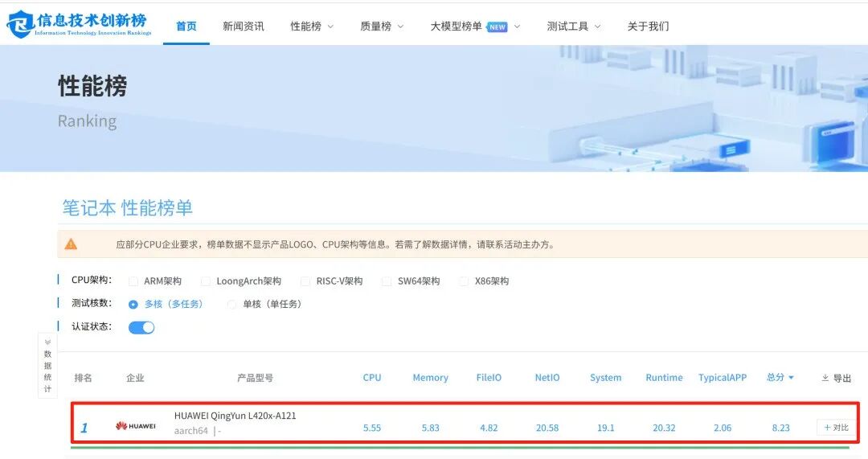Image resolution: width=868 pixels, height=459 pixels.
Task: Toggle the 认证状态 switch
Action: pos(141,327)
